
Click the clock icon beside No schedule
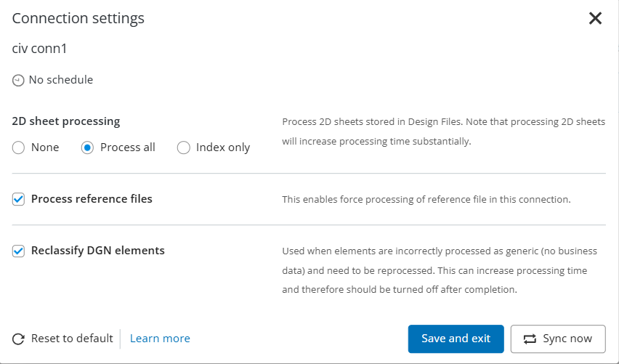tap(18, 81)
